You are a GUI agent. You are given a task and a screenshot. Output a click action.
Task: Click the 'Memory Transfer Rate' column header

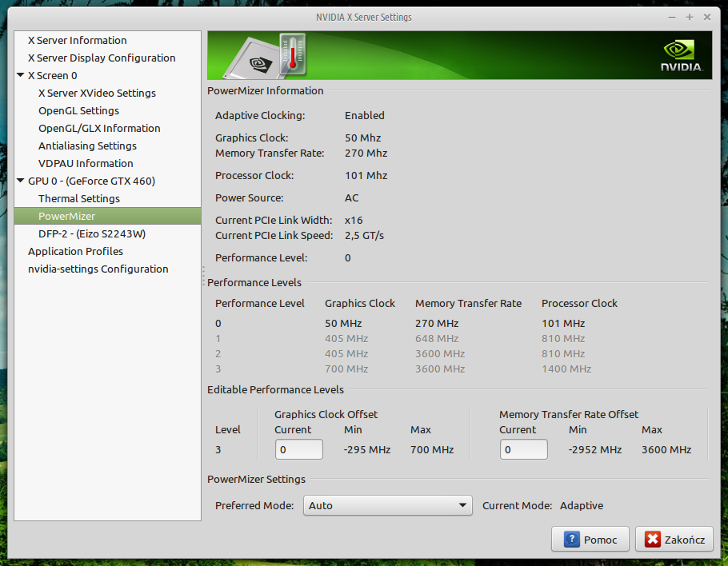[469, 304]
